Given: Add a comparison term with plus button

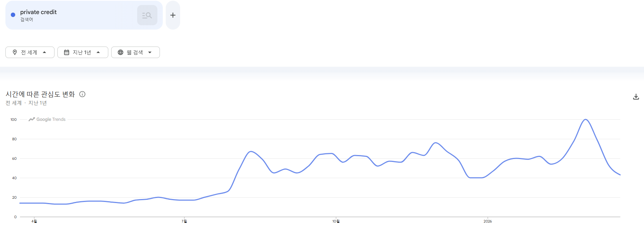Looking at the screenshot, I should click(173, 15).
